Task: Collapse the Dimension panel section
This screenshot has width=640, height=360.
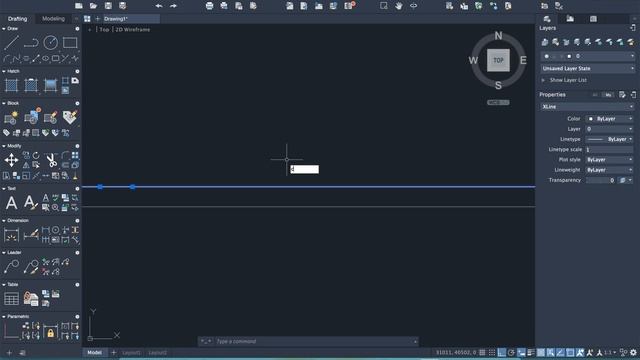Action: [4, 220]
